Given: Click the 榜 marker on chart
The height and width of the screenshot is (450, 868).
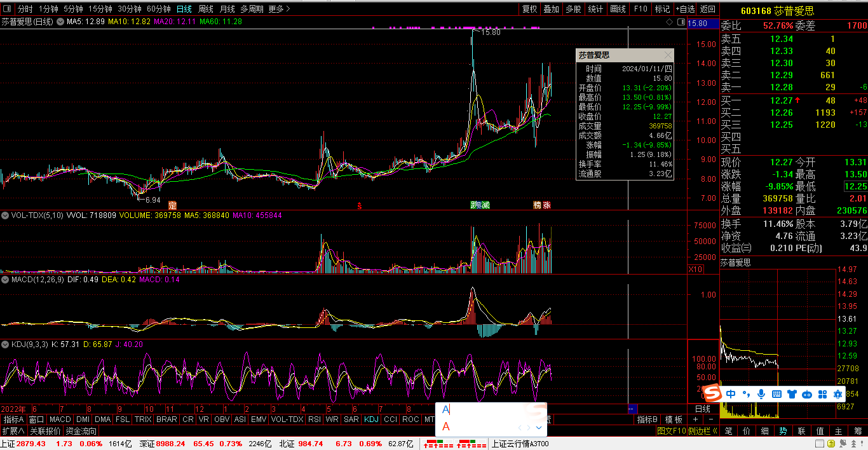Looking at the screenshot, I should point(537,205).
